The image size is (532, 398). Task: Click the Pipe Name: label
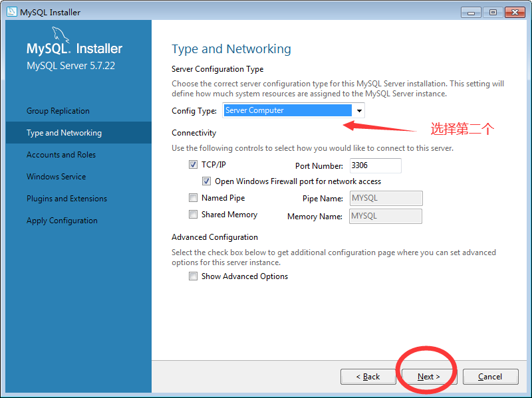coord(323,199)
